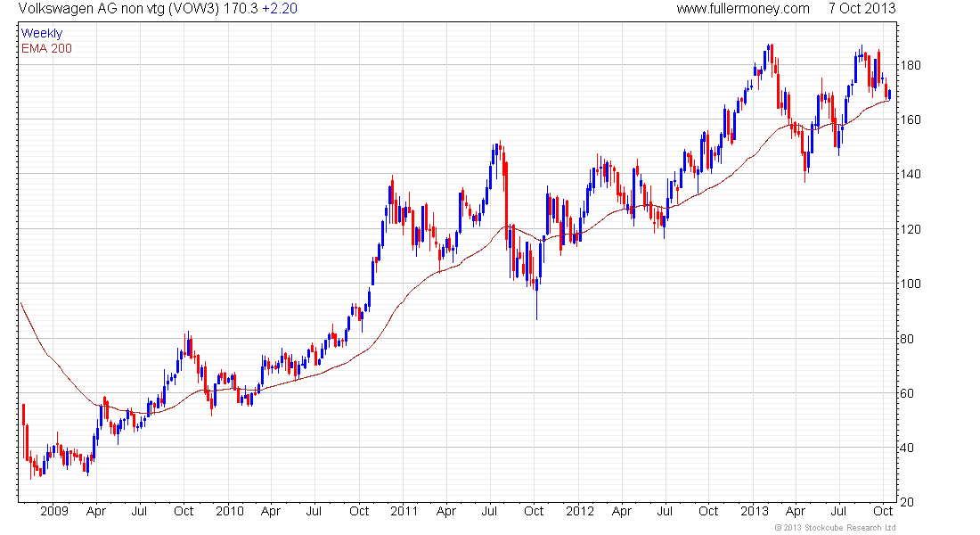Click the Volkswagen AG non vtg (VOW3) title
Image resolution: width=980 pixels, height=535 pixels.
(x=118, y=9)
